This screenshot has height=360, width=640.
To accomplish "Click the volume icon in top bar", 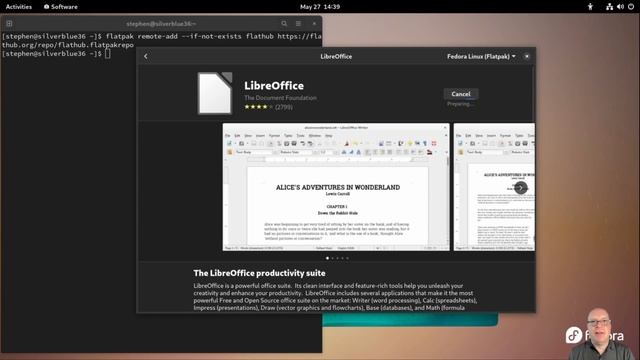I will coord(620,7).
